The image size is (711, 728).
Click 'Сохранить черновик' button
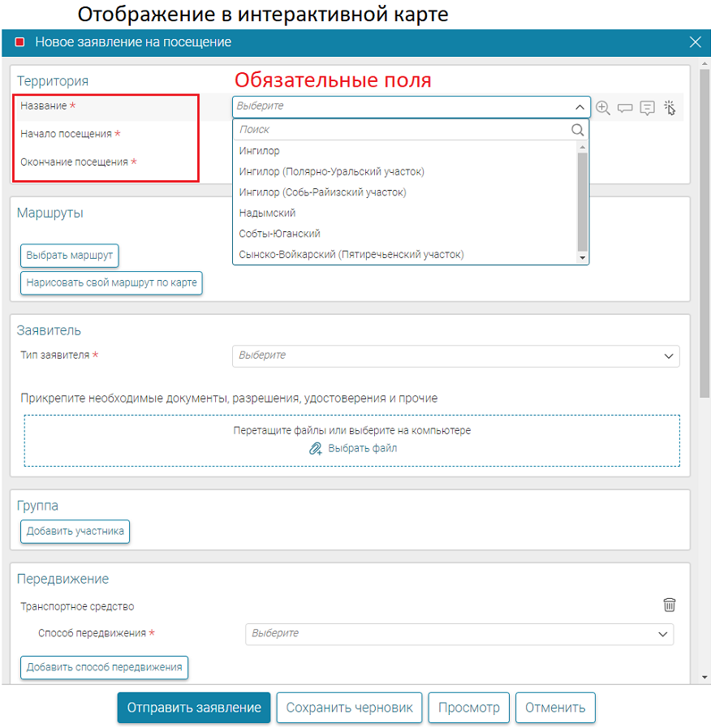pos(349,707)
